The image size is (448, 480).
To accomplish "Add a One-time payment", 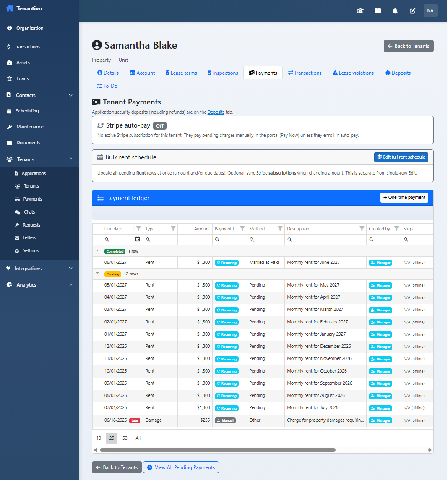I will (404, 198).
